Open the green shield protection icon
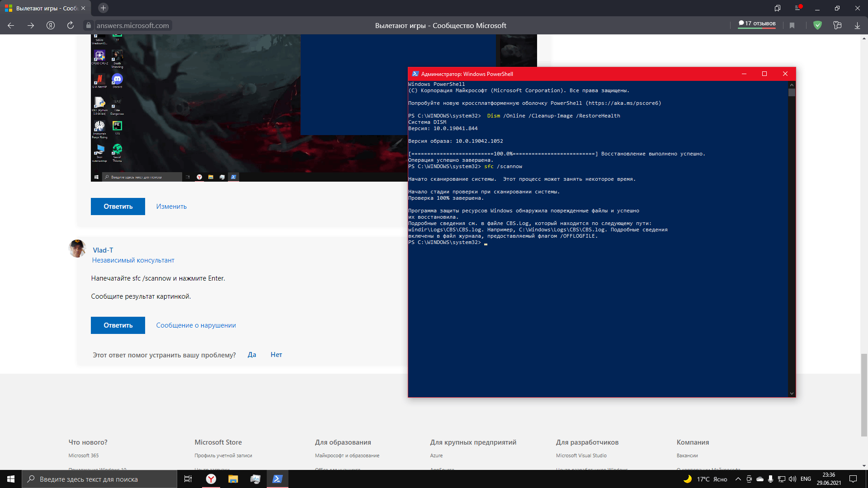The width and height of the screenshot is (868, 488). 817,26
